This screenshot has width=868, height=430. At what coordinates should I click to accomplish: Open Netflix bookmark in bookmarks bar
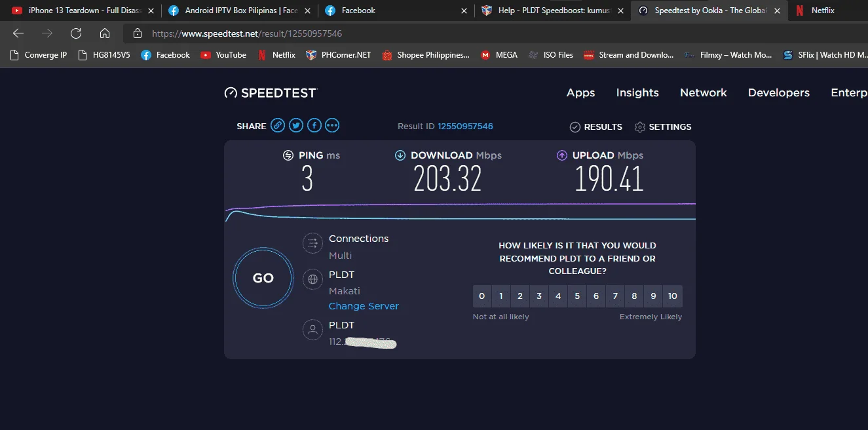click(276, 55)
